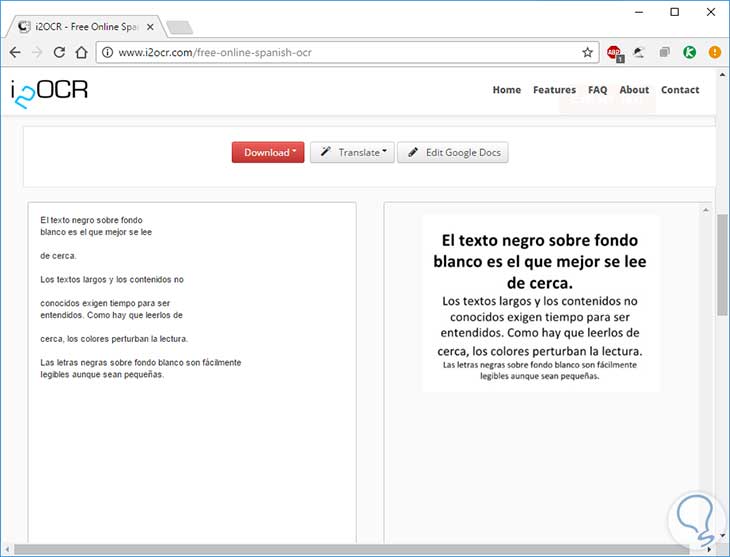Click the page vertical scrollbar thumb

coord(723,265)
